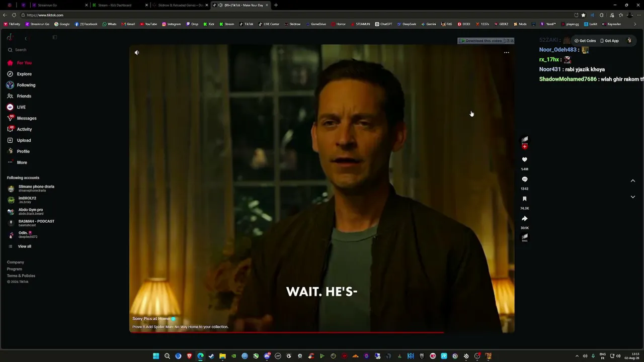The image size is (644, 362).
Task: Open the Windows Start menu
Action: (x=156, y=356)
